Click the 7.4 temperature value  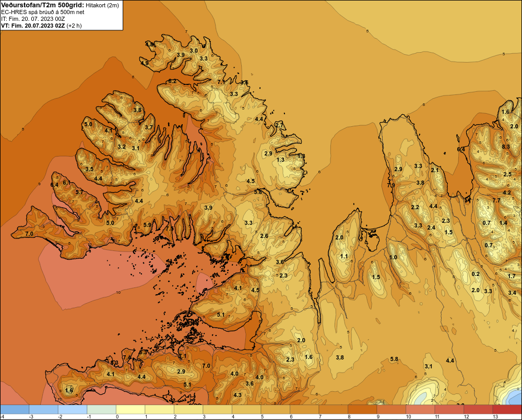[x=127, y=357]
